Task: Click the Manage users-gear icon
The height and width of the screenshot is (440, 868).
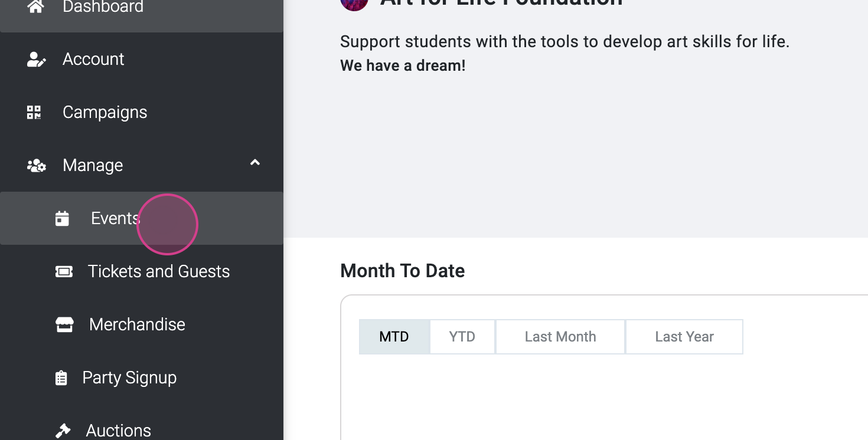Action: [37, 166]
